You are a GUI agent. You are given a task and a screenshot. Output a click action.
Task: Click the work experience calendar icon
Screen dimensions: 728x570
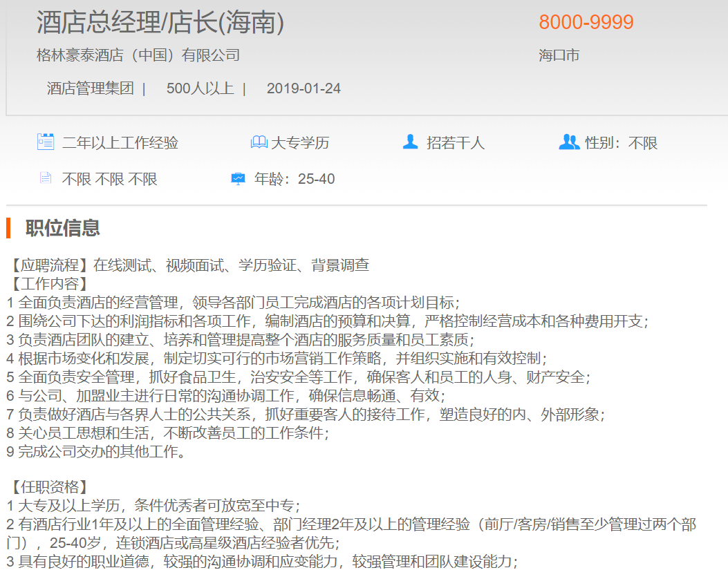point(45,142)
